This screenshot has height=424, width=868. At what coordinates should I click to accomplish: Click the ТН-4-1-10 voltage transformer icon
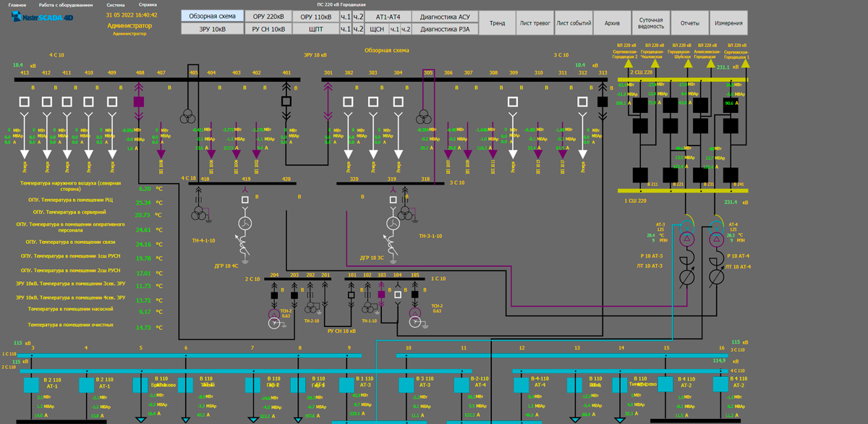[197, 211]
